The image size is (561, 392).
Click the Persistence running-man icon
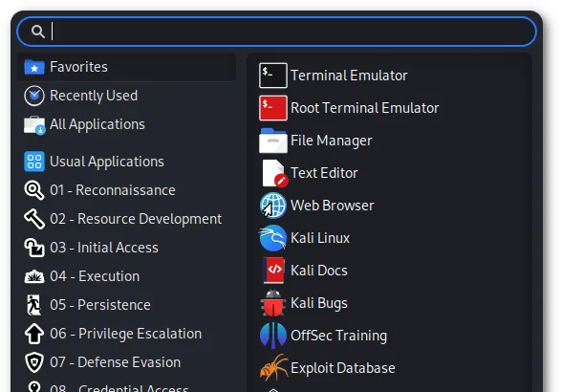point(34,305)
